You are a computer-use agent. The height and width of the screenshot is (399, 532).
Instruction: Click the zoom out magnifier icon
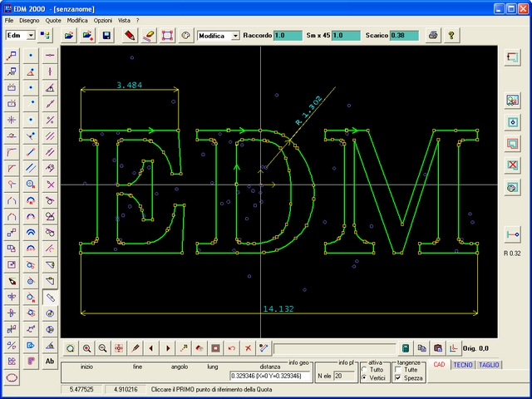pyautogui.click(x=102, y=348)
